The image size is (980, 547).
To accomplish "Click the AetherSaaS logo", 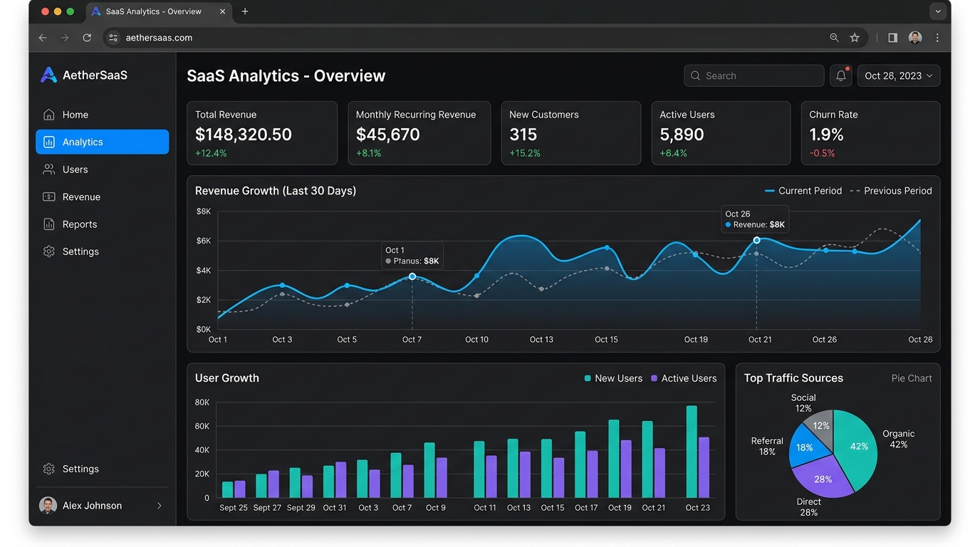I will pos(84,75).
